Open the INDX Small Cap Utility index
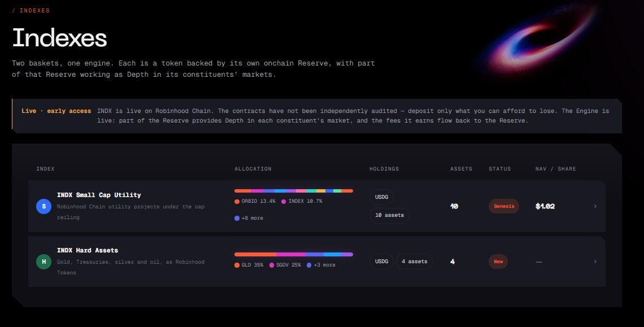Image resolution: width=644 pixels, height=327 pixels. 99,195
